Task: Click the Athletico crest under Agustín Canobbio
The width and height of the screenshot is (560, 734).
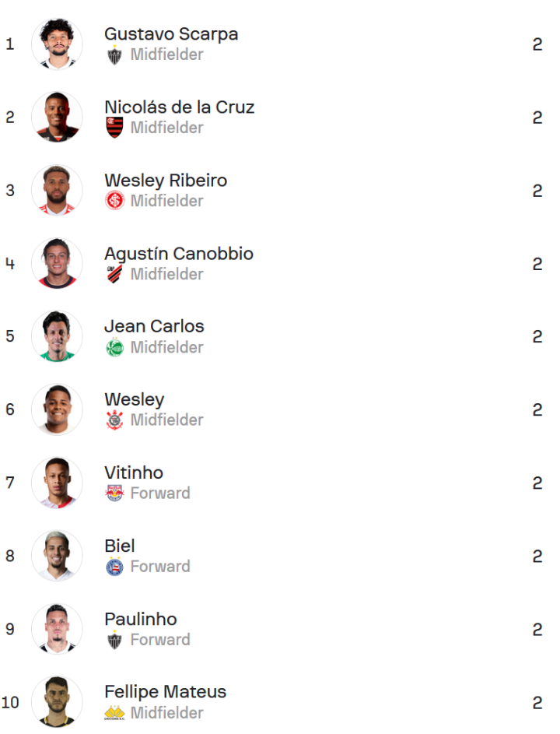Action: tap(114, 274)
